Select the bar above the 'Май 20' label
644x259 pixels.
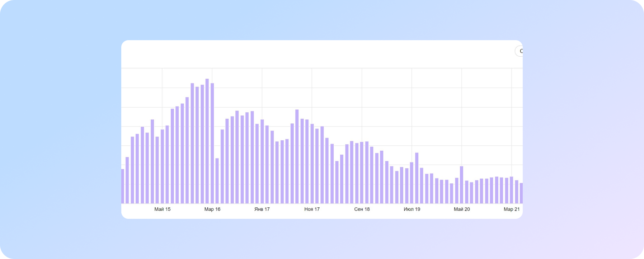[x=462, y=185]
